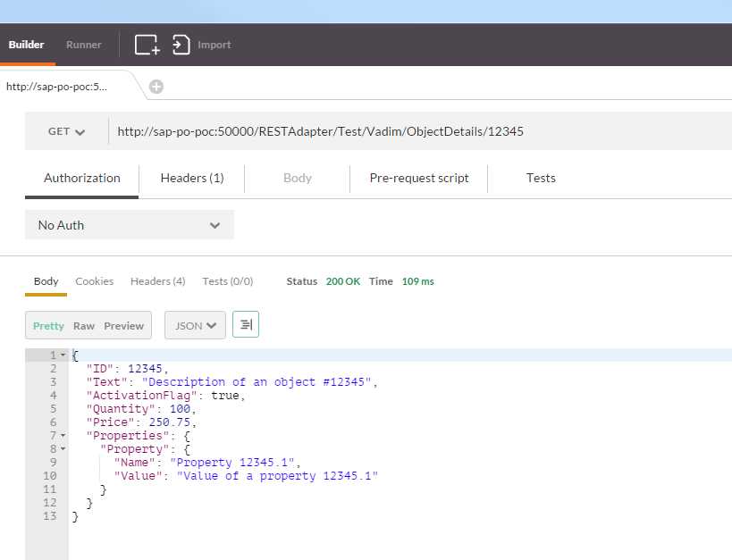The image size is (732, 560).
Task: Open the Authorization tab
Action: coord(82,178)
